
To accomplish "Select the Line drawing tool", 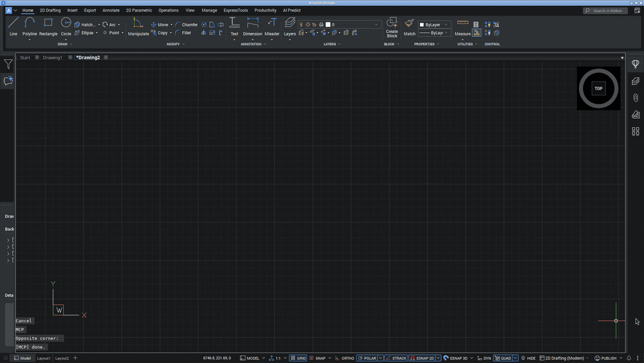I will click(13, 26).
